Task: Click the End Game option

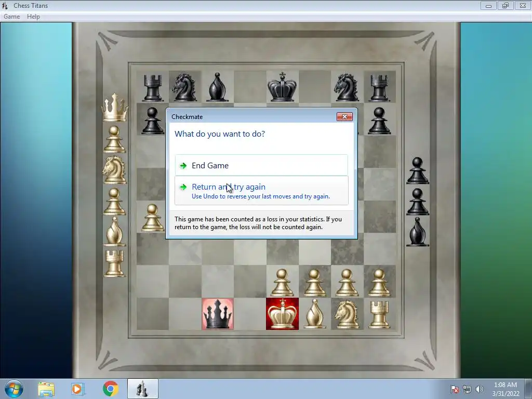Action: (x=261, y=165)
